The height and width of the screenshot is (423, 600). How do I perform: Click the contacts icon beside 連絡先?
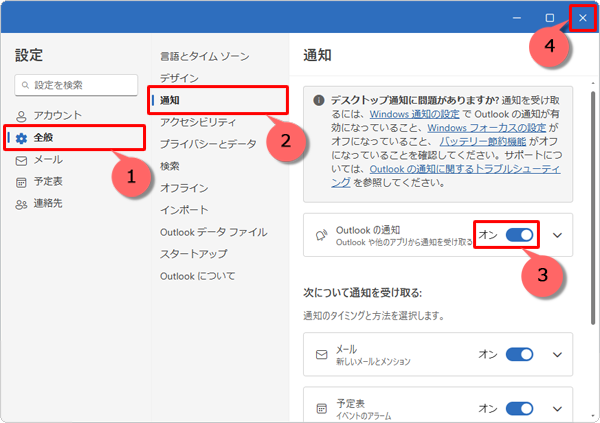[x=21, y=205]
